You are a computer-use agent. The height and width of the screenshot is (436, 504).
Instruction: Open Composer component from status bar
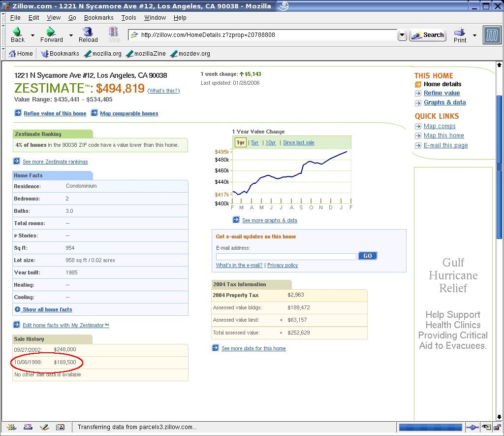tap(44, 427)
